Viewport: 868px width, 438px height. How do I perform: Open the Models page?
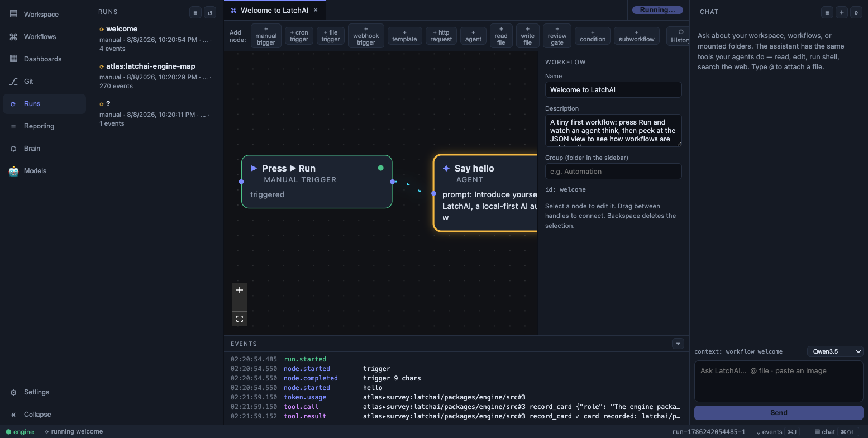pos(44,171)
